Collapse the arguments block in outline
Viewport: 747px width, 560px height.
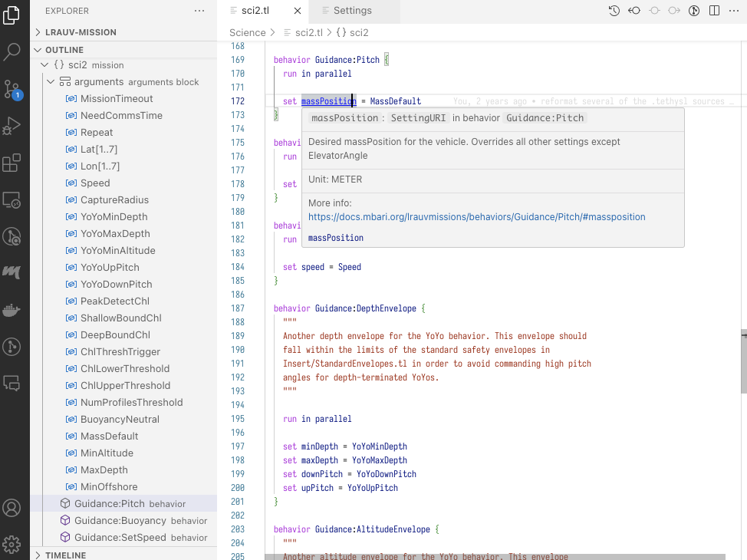pos(52,82)
